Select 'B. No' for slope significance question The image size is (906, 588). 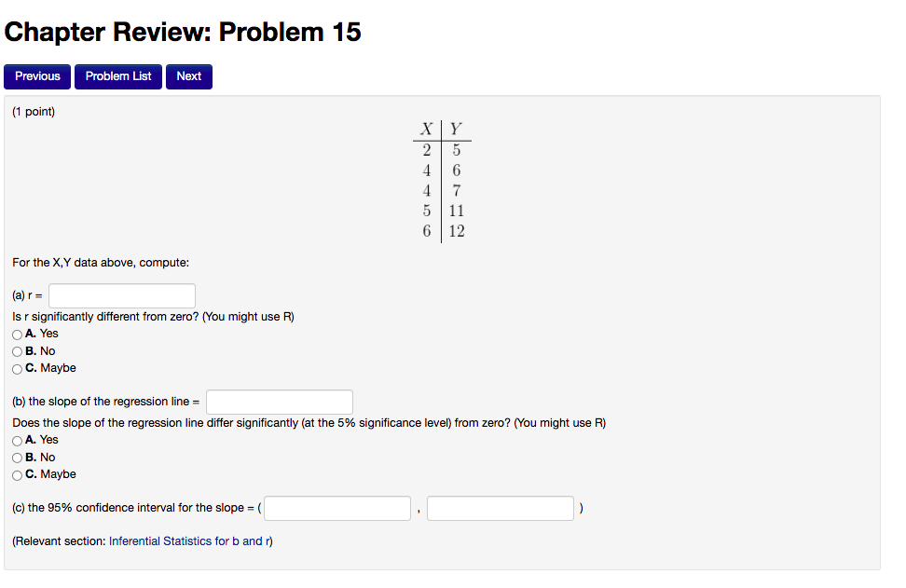click(17, 458)
